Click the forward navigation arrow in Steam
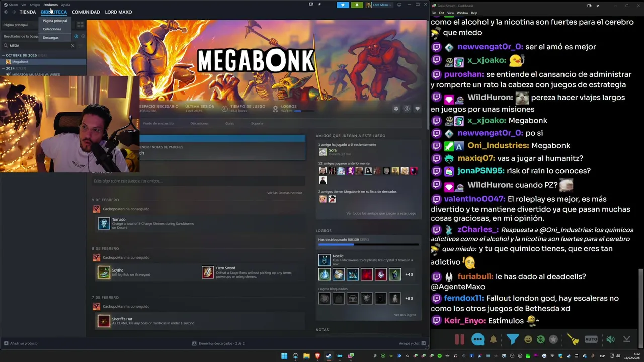 [14, 12]
